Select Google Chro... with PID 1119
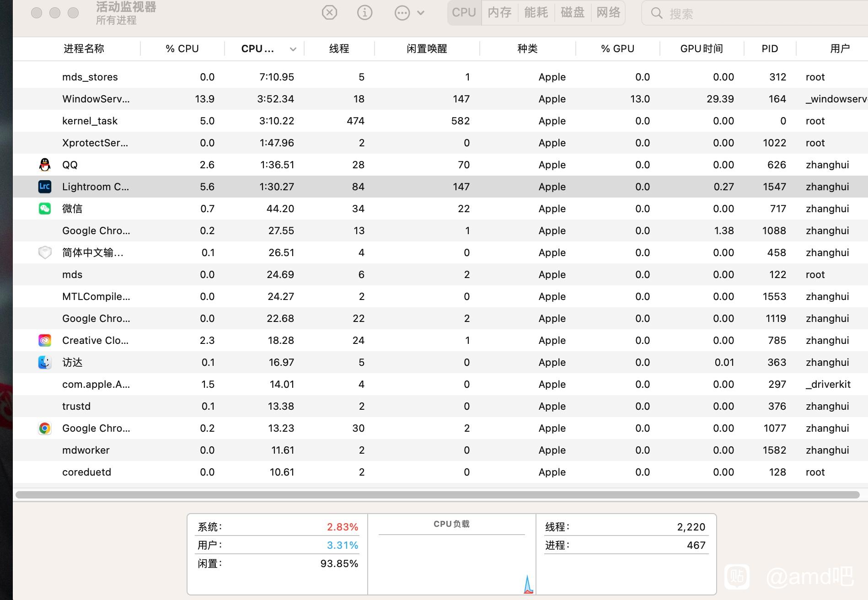 tap(96, 318)
